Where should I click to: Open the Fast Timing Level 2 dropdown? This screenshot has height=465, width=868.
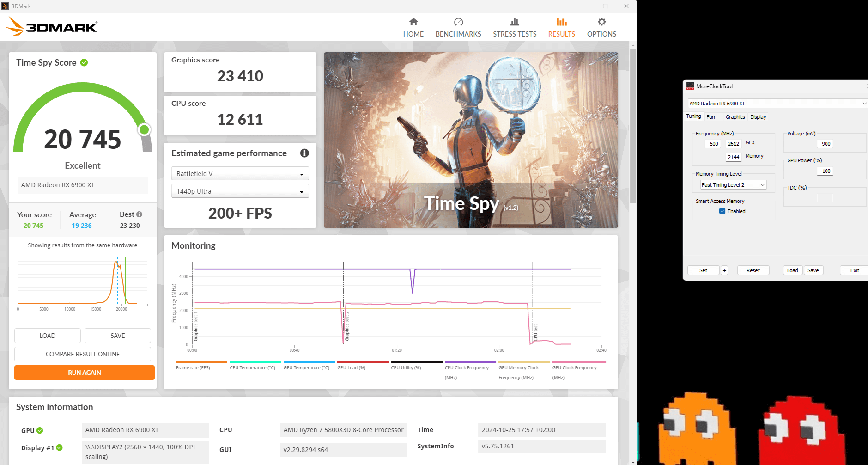point(733,185)
